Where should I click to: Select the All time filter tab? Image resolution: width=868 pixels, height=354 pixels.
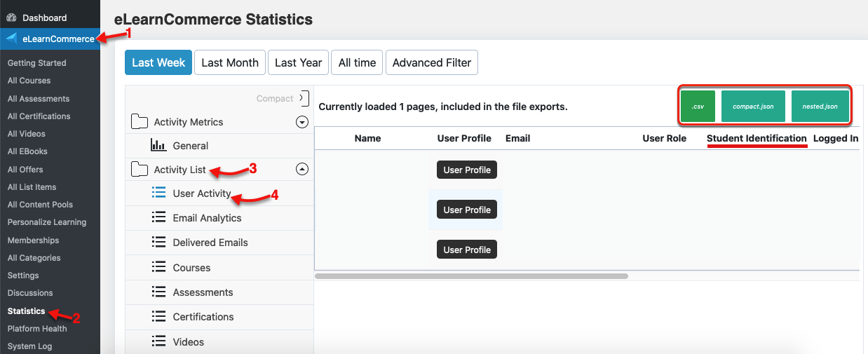tap(357, 62)
